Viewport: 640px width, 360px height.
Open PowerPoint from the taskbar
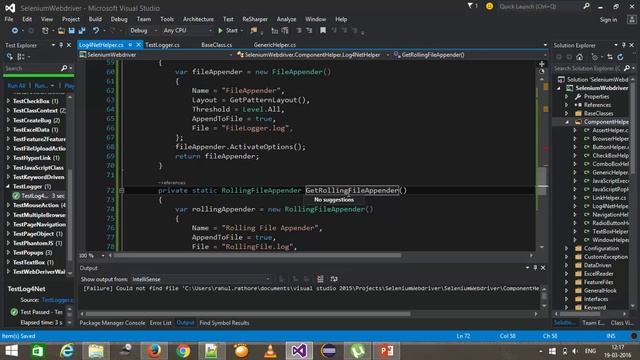[387, 351]
